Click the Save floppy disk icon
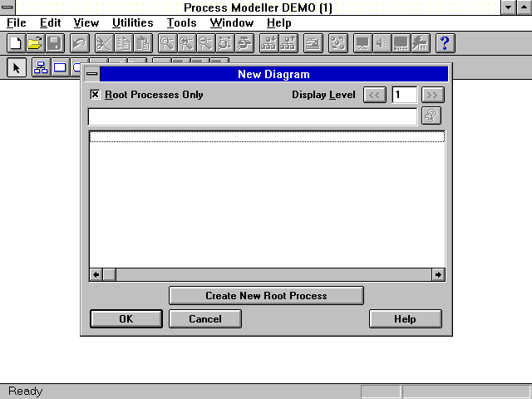The height and width of the screenshot is (399, 532). coord(54,43)
